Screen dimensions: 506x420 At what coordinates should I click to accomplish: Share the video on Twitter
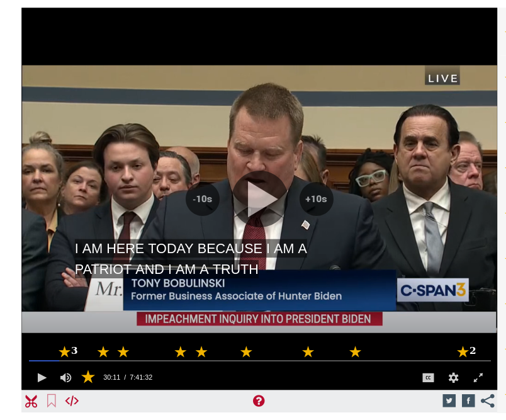coord(449,401)
